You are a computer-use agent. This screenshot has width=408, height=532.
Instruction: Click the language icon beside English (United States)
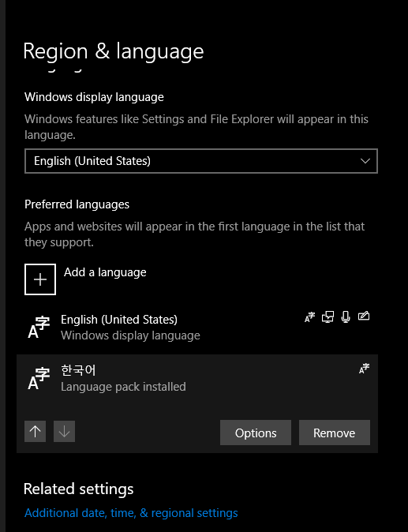click(39, 328)
